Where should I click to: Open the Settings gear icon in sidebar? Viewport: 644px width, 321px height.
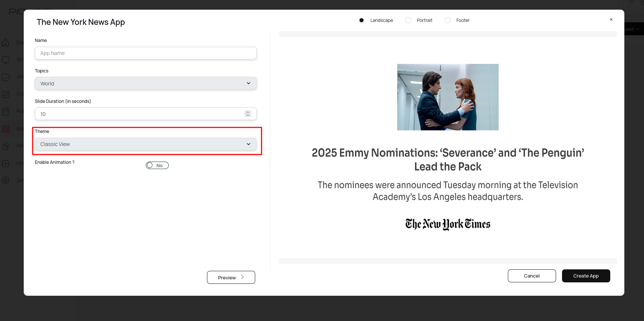pos(6,180)
